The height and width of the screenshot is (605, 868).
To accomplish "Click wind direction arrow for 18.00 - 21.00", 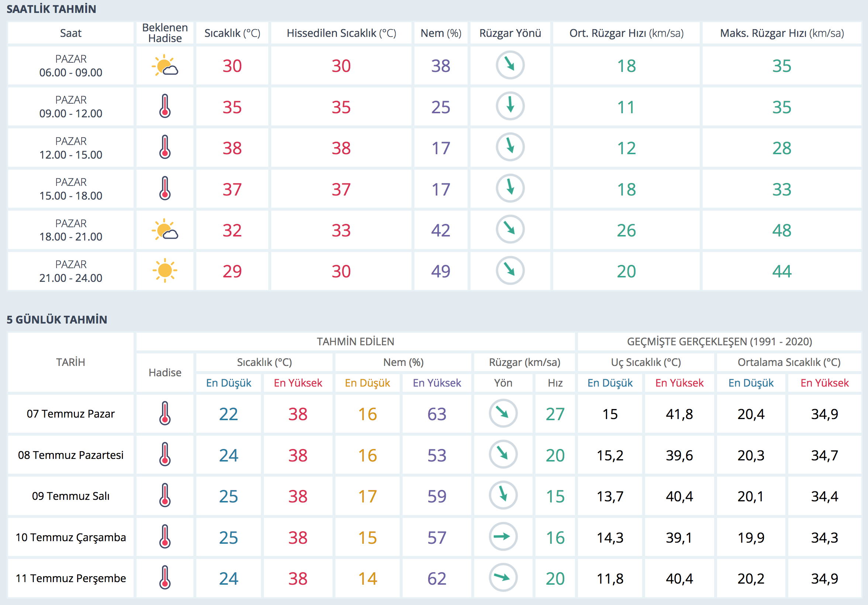I will coord(510,229).
